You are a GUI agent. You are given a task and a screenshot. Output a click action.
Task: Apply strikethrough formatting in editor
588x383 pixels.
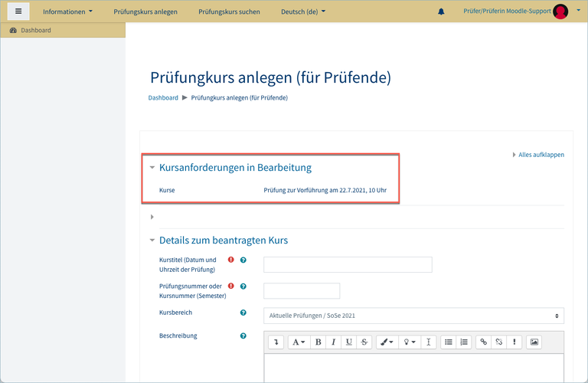364,342
